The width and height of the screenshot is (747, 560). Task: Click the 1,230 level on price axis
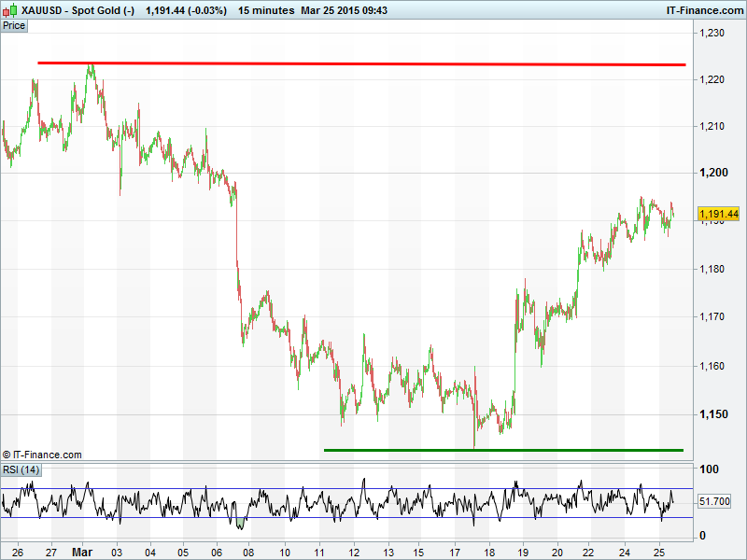[x=712, y=33]
